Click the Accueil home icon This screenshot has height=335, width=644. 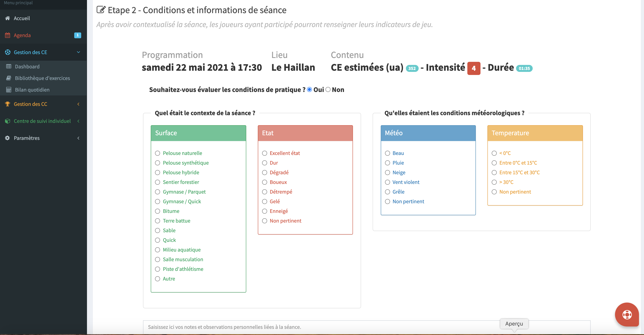(x=8, y=18)
